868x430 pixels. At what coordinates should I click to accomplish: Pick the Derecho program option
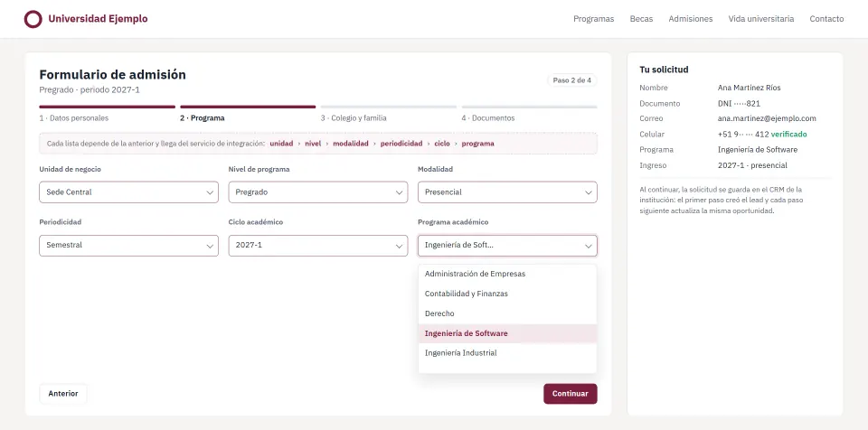click(507, 313)
